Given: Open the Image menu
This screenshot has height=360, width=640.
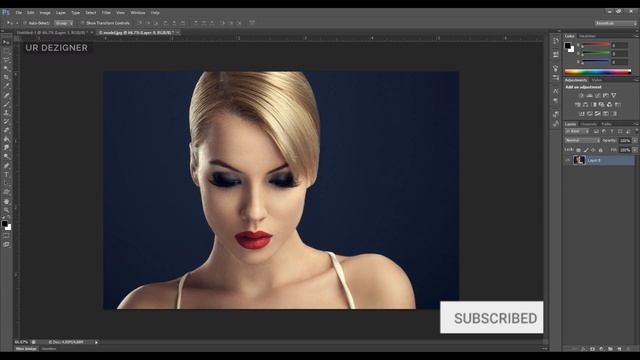Looking at the screenshot, I should (45, 13).
